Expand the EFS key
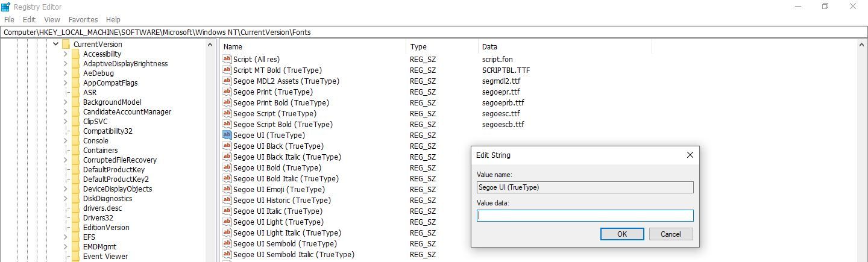Image resolution: width=868 pixels, height=262 pixels. pyautogui.click(x=65, y=237)
